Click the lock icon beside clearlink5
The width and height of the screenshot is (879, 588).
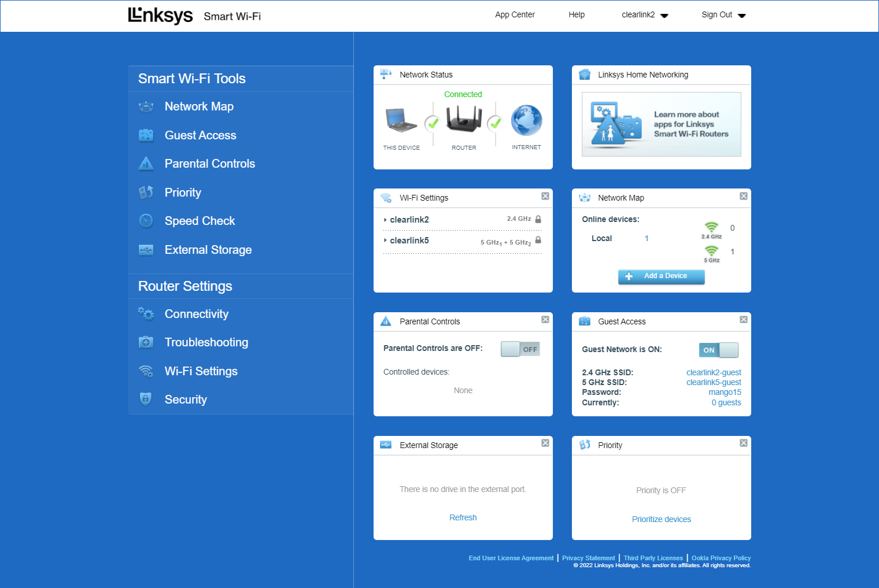coord(538,240)
